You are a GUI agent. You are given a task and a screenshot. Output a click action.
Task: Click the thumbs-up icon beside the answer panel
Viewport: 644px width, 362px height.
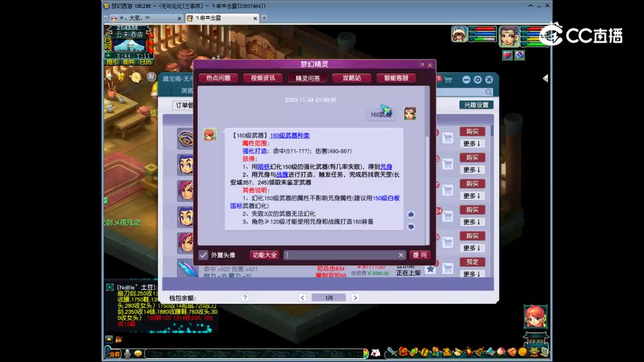[410, 214]
